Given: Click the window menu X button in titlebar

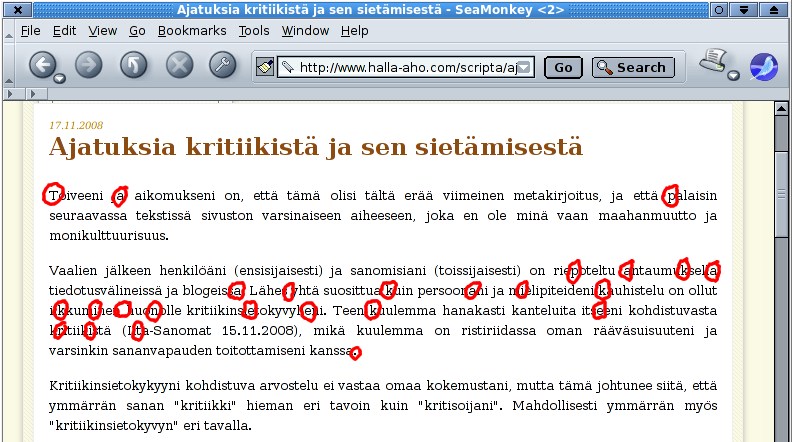Looking at the screenshot, I should (x=18, y=10).
